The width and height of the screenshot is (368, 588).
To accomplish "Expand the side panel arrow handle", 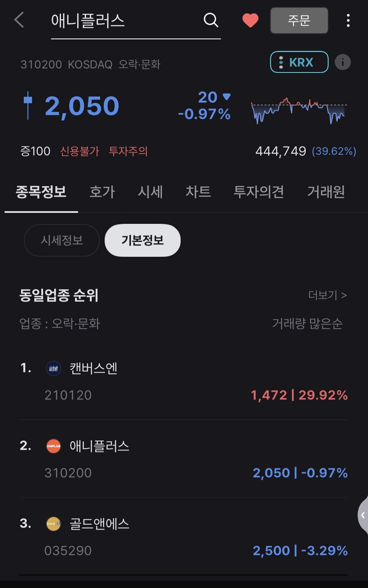I will [363, 515].
